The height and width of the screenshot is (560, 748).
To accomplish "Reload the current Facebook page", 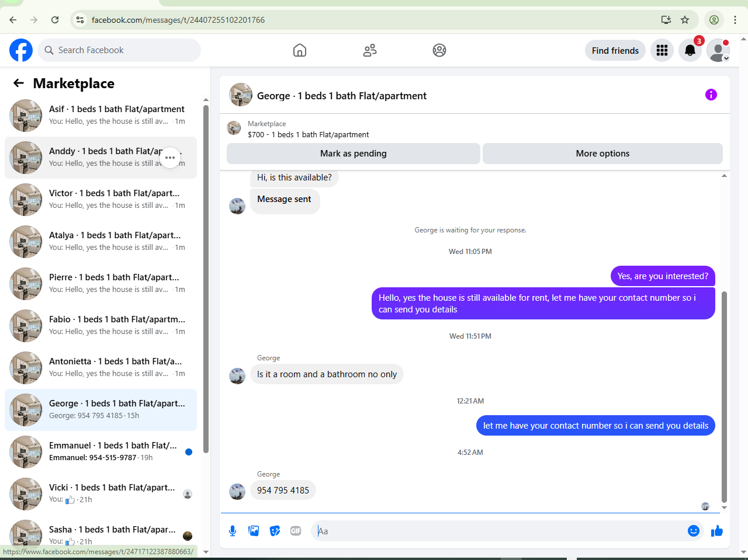I will point(55,20).
